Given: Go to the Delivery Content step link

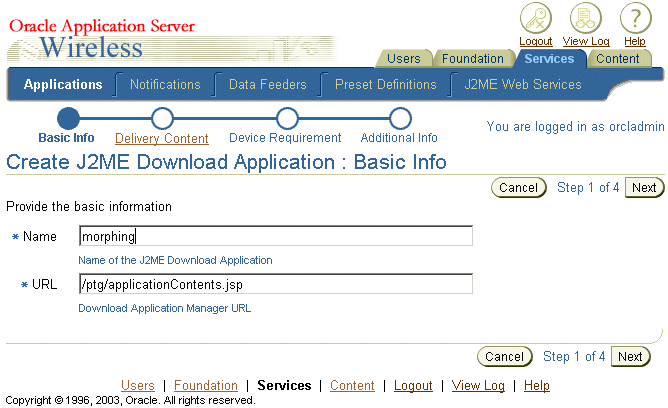Looking at the screenshot, I should (161, 138).
